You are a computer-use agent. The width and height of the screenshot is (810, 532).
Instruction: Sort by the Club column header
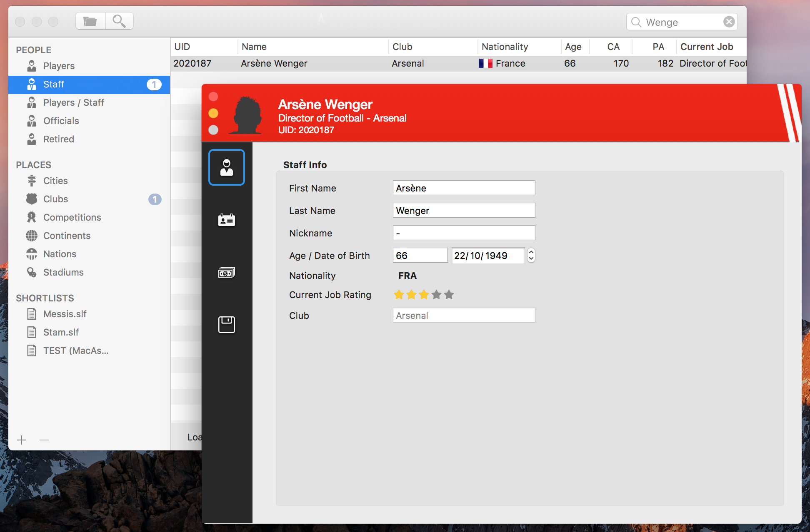tap(433, 47)
